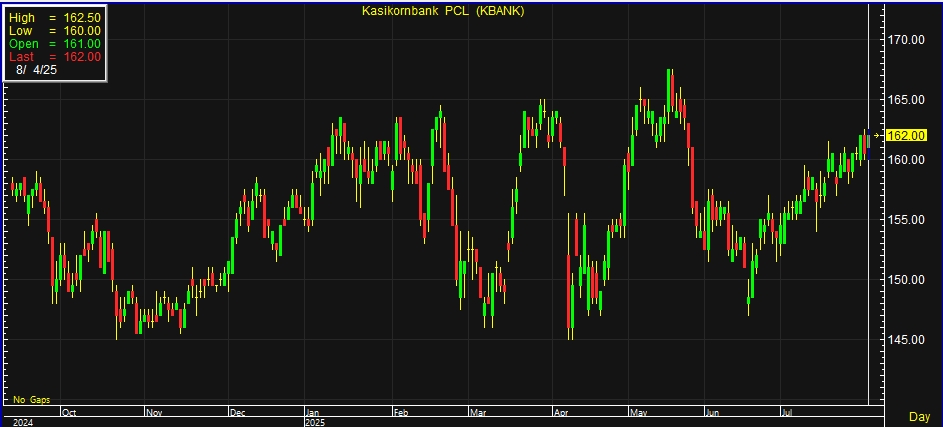
Task: Click the 2025 year label
Action: (315, 423)
